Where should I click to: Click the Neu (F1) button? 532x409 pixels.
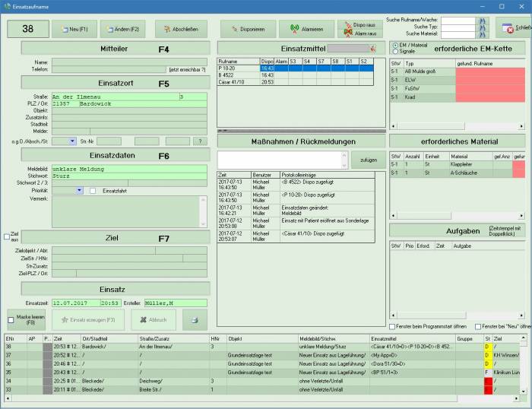pyautogui.click(x=74, y=29)
